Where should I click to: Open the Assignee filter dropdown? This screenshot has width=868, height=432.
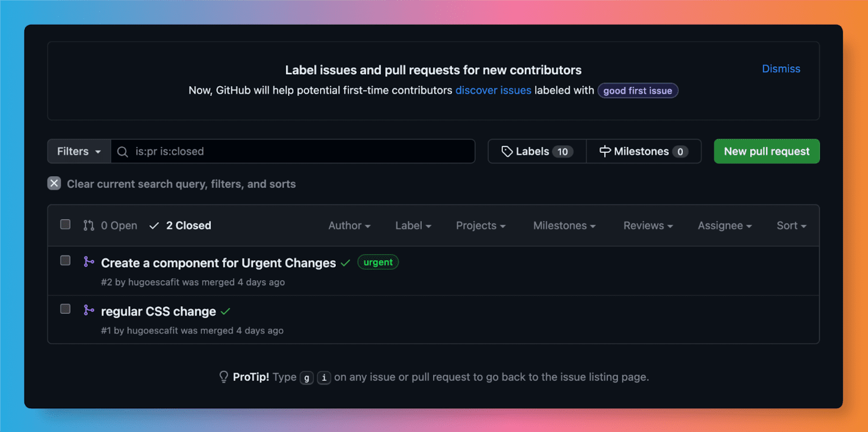tap(725, 225)
